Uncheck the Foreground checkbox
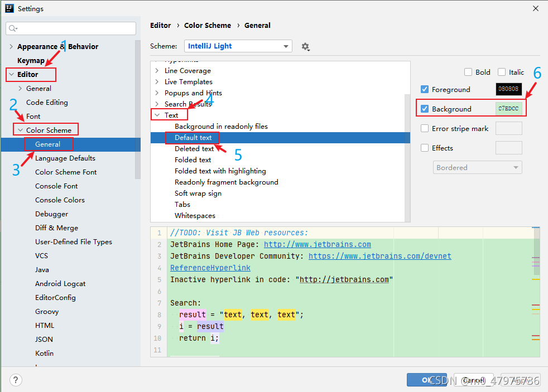Screen dimensions: 548x392 [424, 89]
